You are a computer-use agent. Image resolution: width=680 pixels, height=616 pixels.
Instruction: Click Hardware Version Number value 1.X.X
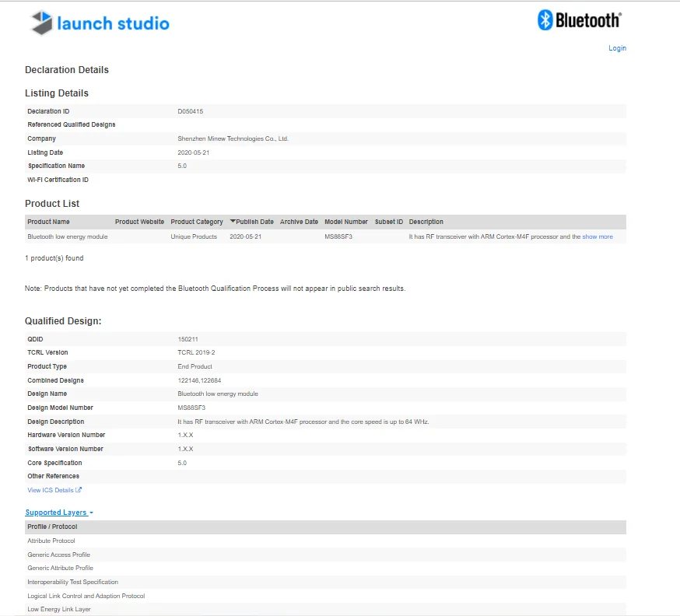point(185,435)
